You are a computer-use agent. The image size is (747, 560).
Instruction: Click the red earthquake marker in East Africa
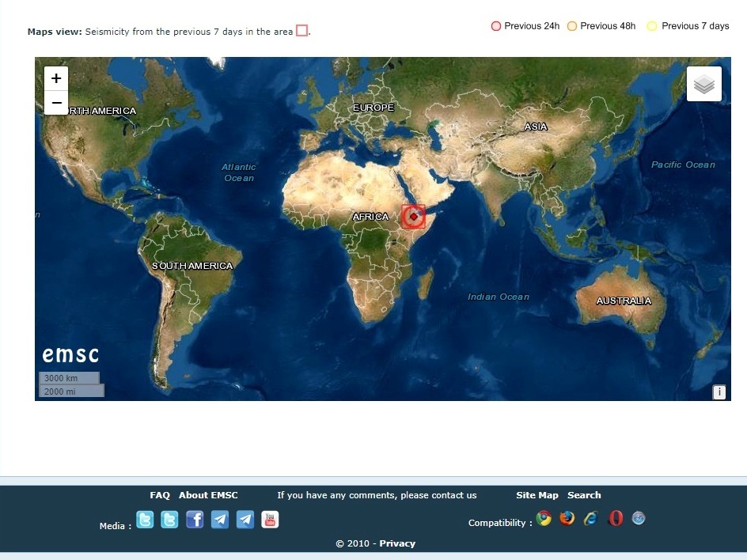413,216
